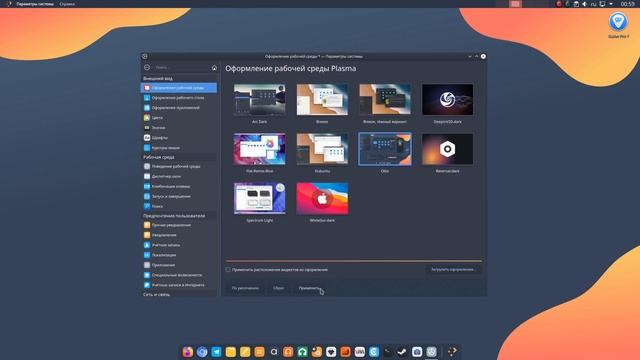This screenshot has width=640, height=360.
Task: Choose the Otto theme thumbnail
Action: click(x=385, y=149)
